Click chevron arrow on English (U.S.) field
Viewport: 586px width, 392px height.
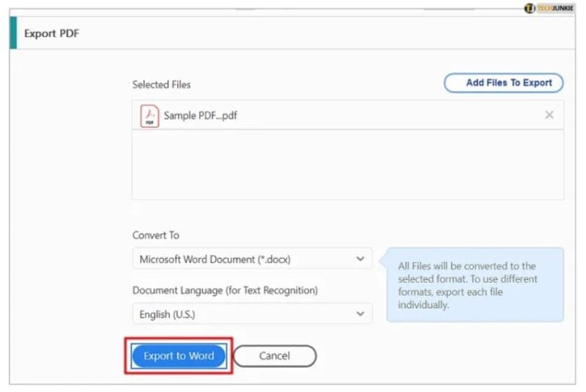(x=360, y=314)
